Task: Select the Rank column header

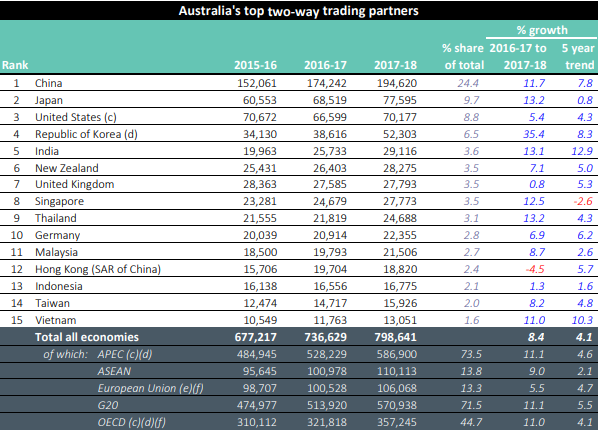Action: click(15, 65)
